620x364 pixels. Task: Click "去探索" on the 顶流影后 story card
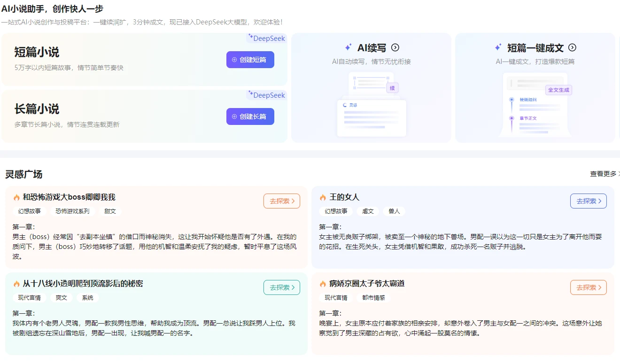coord(281,287)
